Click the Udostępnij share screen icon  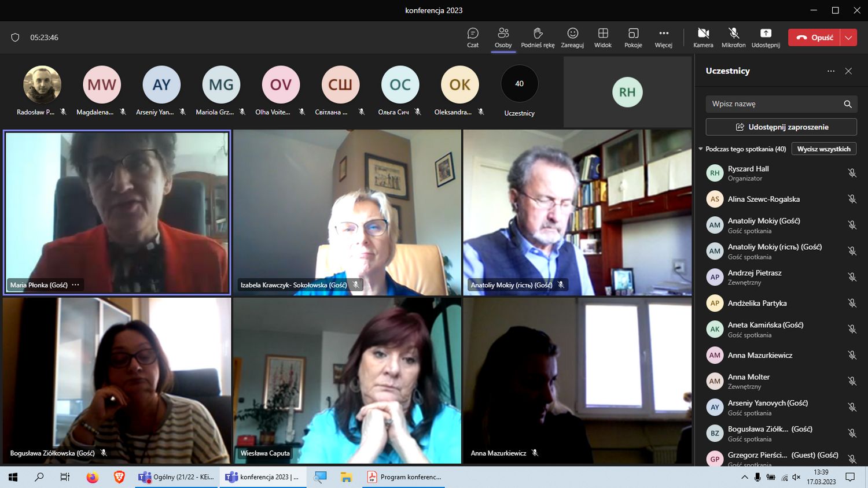(x=765, y=37)
